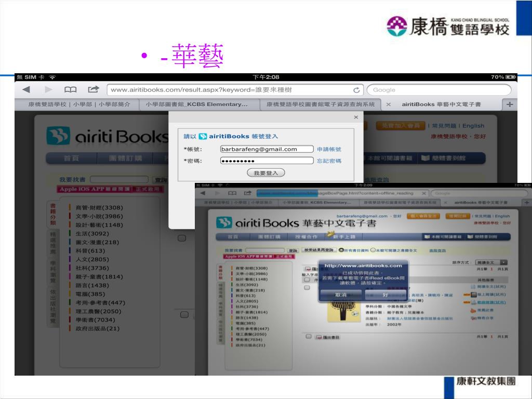532x399 pixels.
Task: Select category 學術書(7034) in main list
Action: (x=95, y=320)
